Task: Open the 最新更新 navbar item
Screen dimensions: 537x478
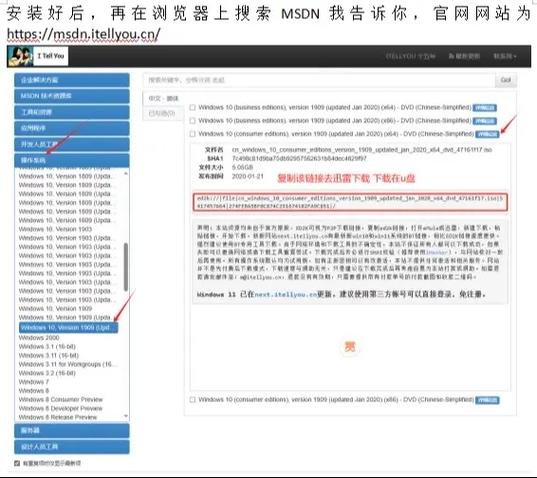Action: click(464, 56)
